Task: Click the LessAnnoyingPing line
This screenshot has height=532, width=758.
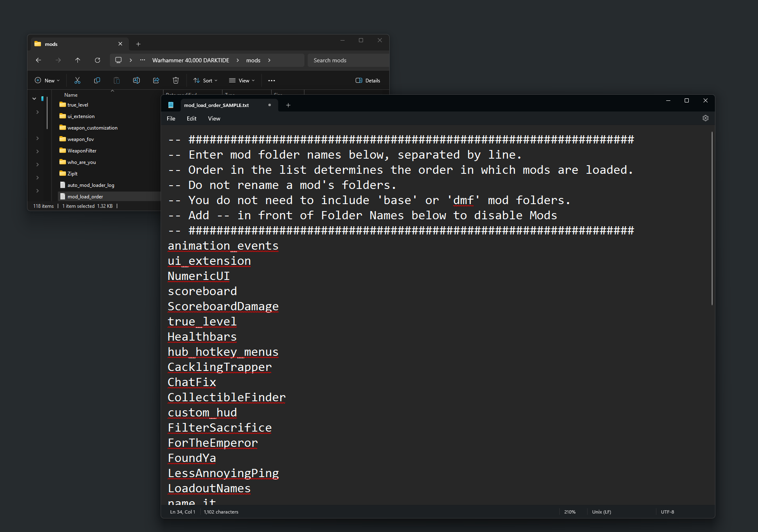Action: coord(223,473)
